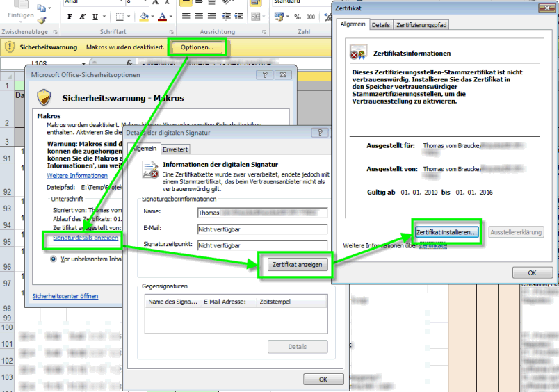This screenshot has height=392, width=559.
Task: Select the 'Vor unbekanntem Inhalt' radio button
Action: [x=54, y=259]
